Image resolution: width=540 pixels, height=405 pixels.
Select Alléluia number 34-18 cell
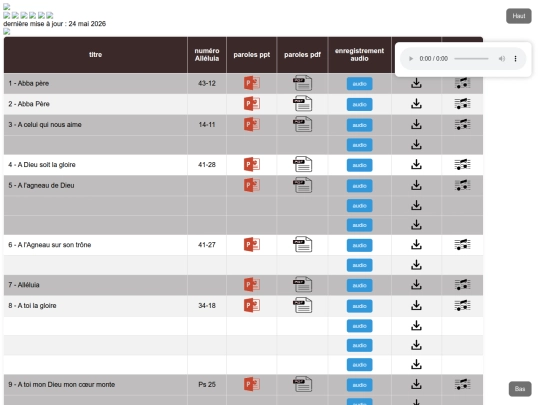coord(207,306)
